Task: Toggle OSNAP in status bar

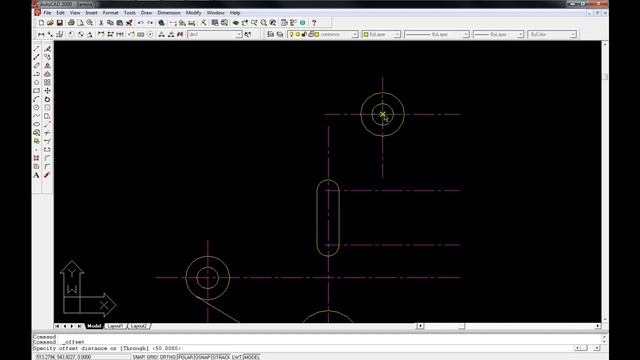Action: [202, 357]
